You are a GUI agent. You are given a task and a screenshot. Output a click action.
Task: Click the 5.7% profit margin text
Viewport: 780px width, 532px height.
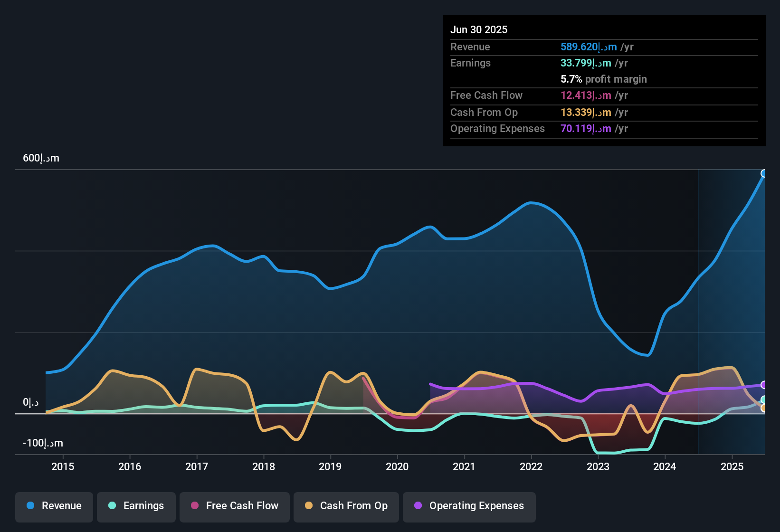(x=603, y=79)
